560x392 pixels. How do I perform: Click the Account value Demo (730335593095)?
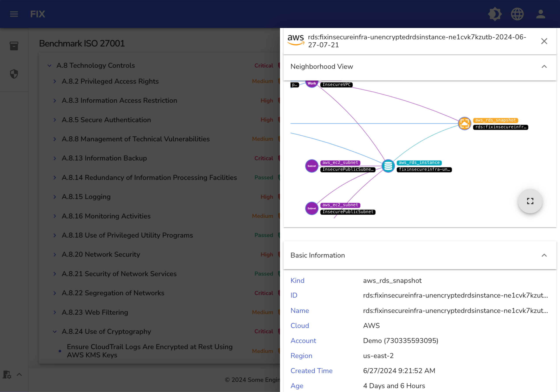[x=401, y=341]
